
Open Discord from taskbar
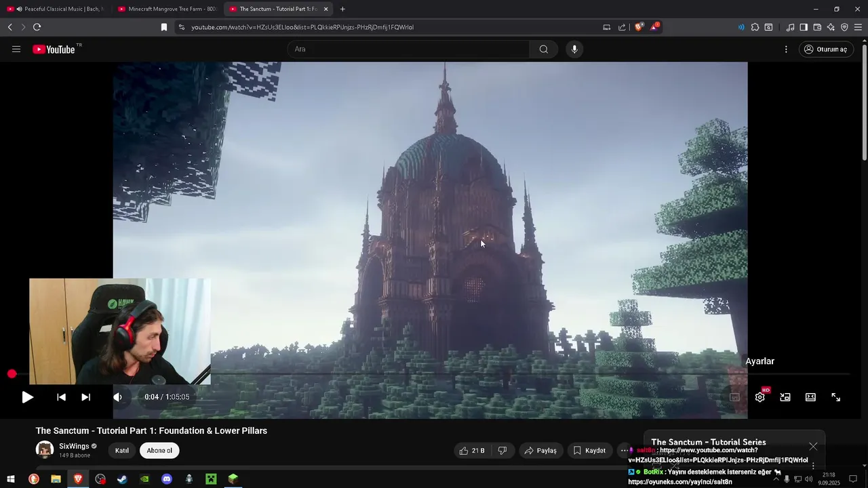pos(167,479)
